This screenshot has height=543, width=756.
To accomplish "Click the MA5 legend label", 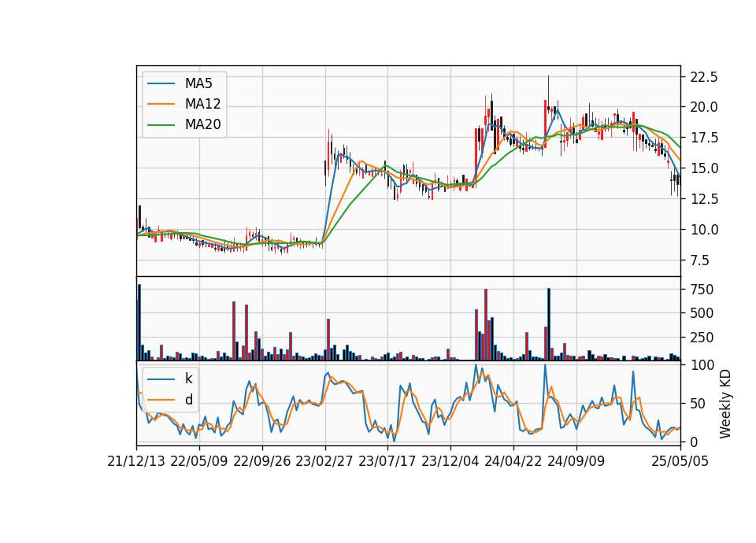I will tap(198, 83).
